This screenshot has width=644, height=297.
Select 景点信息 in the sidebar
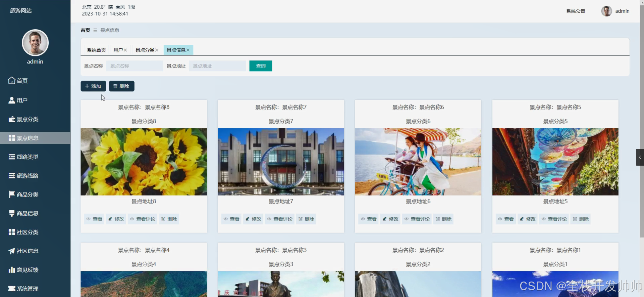pos(35,138)
